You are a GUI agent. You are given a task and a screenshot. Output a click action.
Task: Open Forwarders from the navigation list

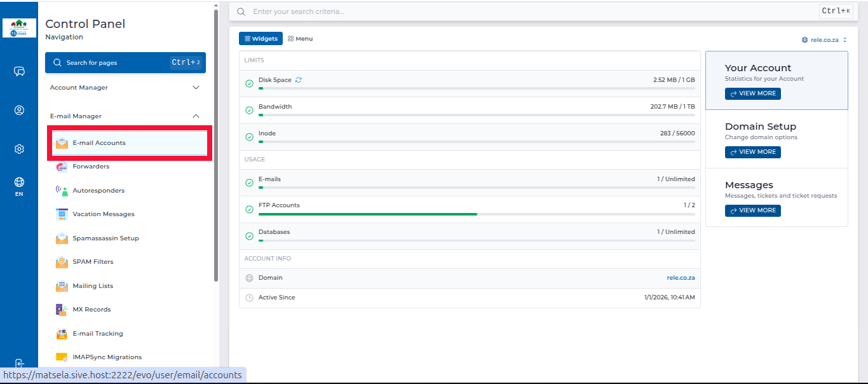pyautogui.click(x=91, y=167)
